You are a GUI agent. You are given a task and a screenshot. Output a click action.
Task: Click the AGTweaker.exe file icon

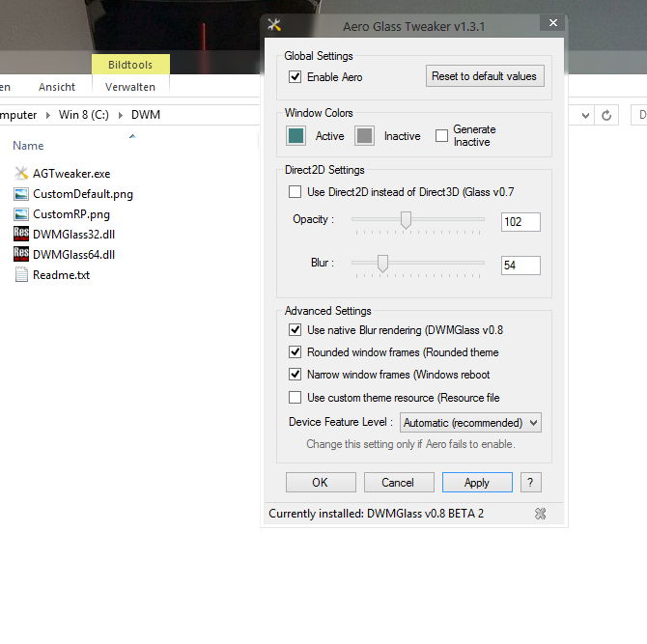[21, 173]
